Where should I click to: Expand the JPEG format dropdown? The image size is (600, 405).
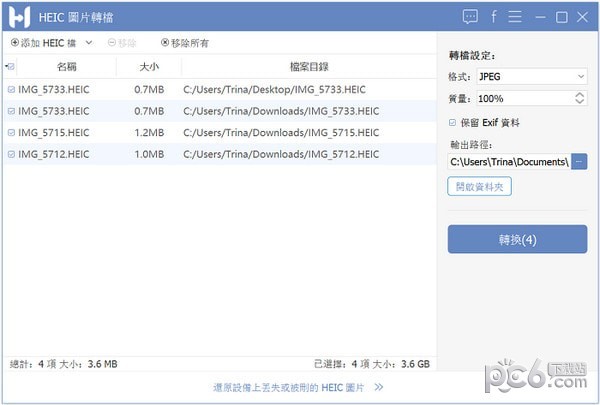[x=580, y=76]
